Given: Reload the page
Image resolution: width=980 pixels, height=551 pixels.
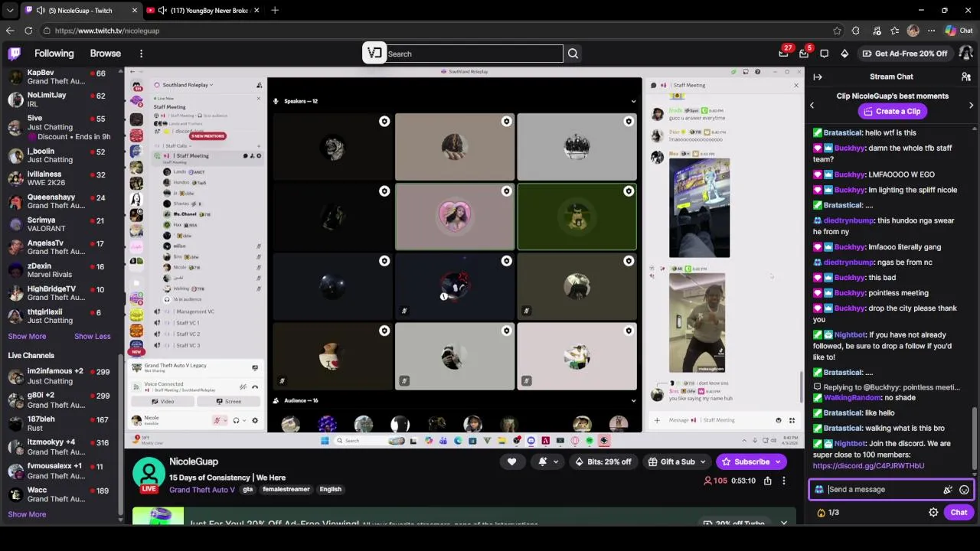Looking at the screenshot, I should (28, 31).
